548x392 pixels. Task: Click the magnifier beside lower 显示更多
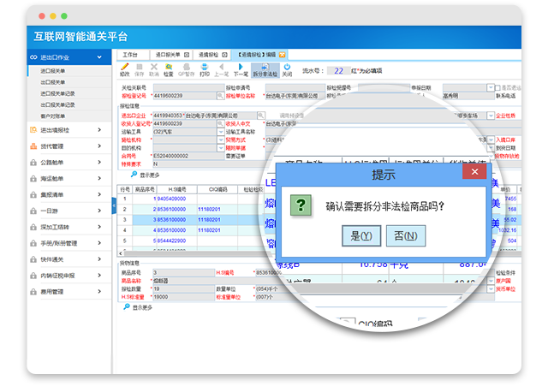click(x=127, y=306)
